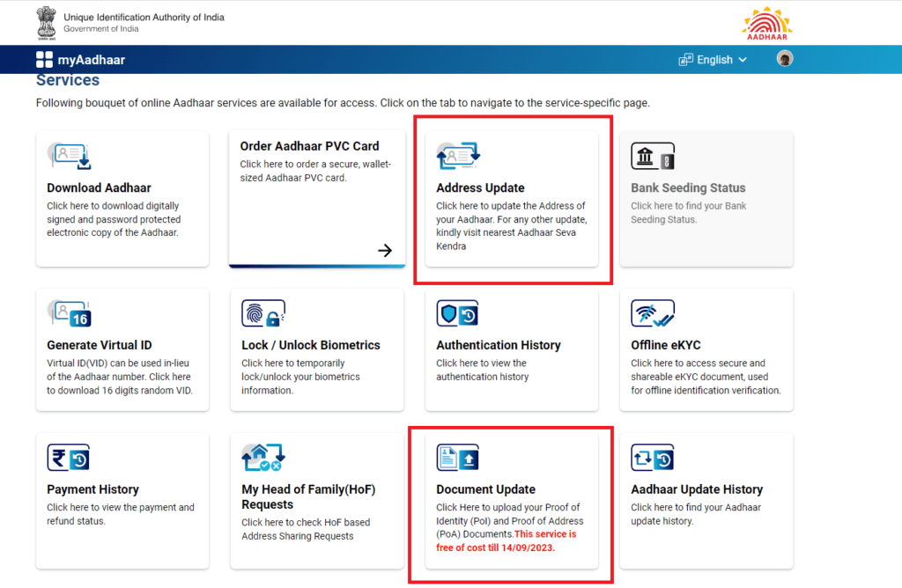Click the Unique Identification Authority of India text
902x588 pixels.
144,18
